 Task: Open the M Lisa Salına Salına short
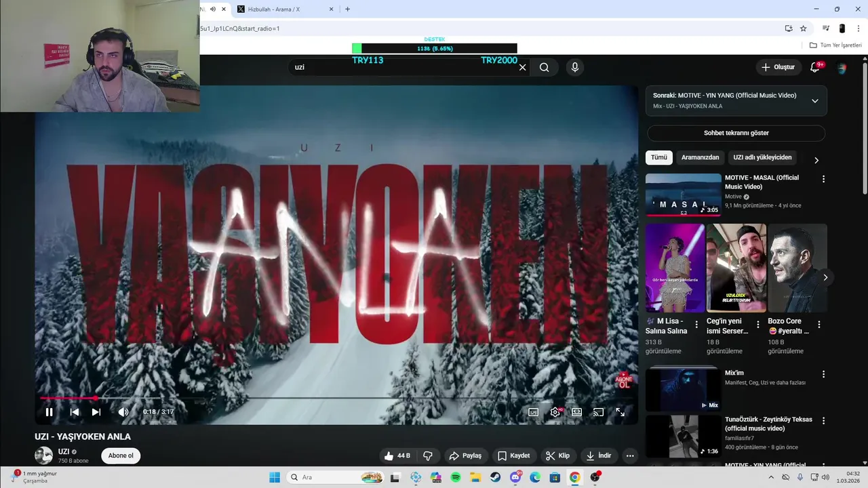(675, 268)
